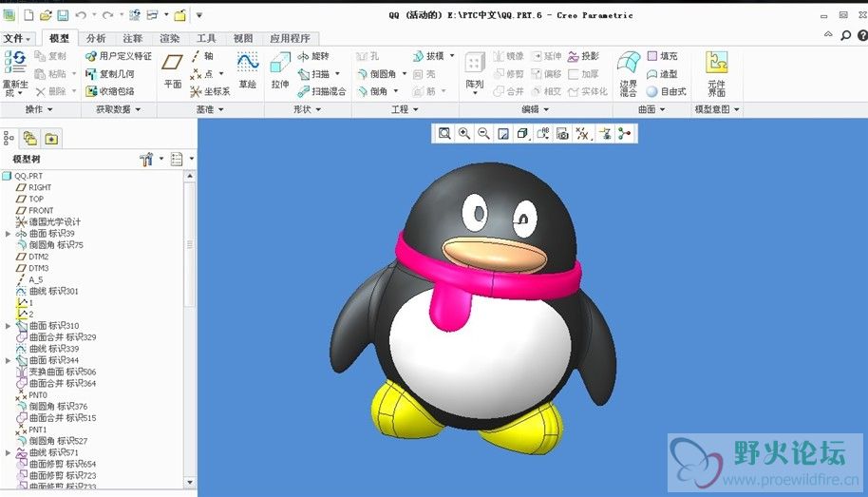Select the Freestyle (自由式) tool
This screenshot has width=868, height=497.
coord(667,91)
